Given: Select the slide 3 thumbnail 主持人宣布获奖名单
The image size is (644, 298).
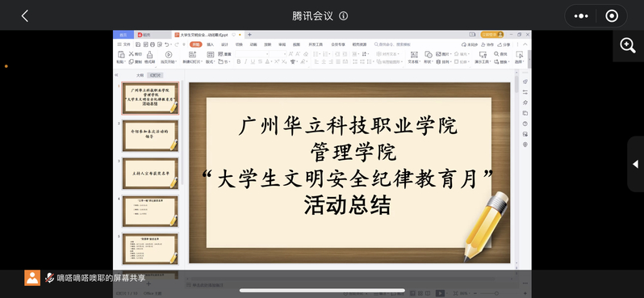Looking at the screenshot, I should (x=150, y=173).
